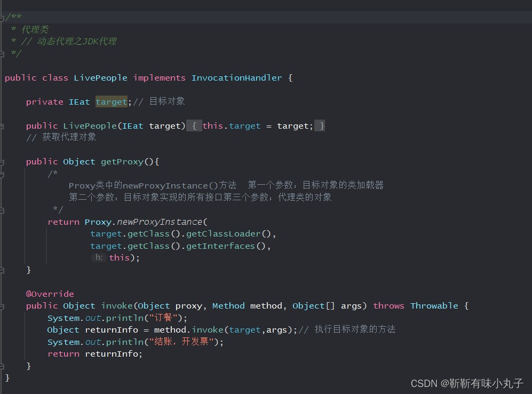532x394 pixels.
Task: Click the returnInfo variable declaration
Action: point(112,330)
